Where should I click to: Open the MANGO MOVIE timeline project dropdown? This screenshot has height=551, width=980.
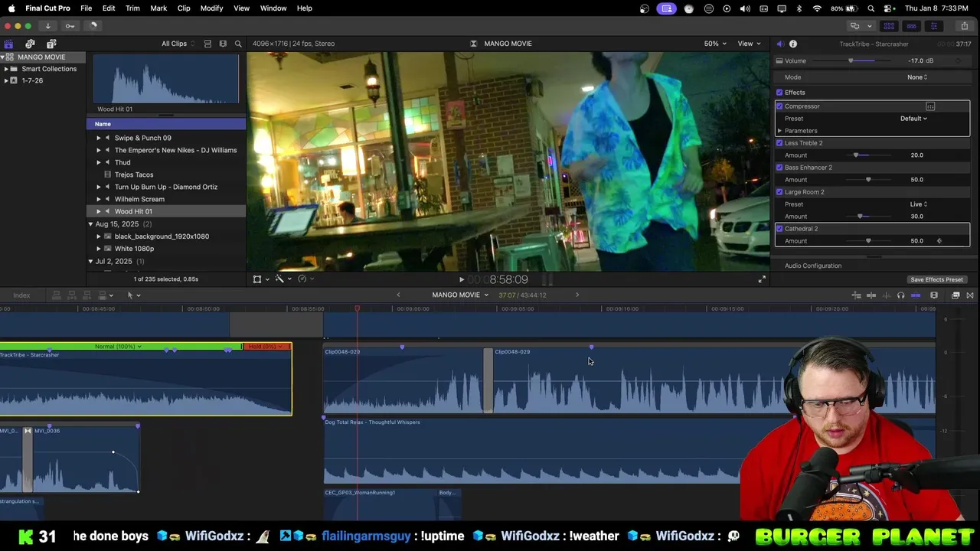click(x=460, y=295)
